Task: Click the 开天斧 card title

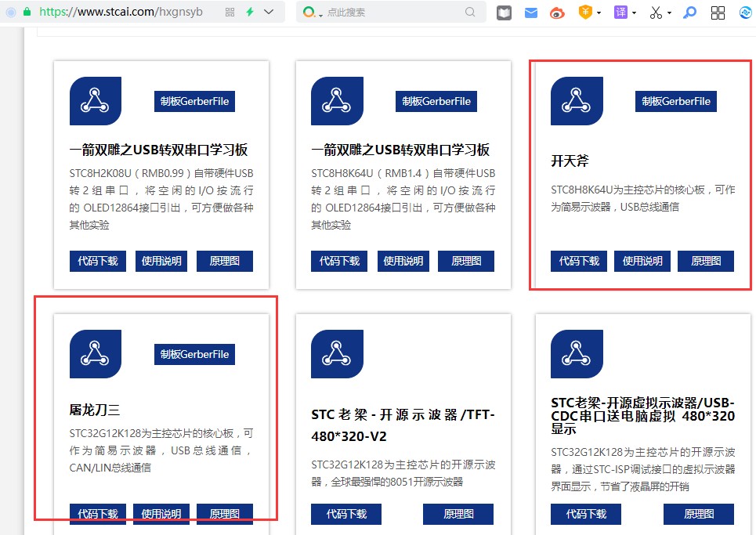Action: click(x=570, y=161)
